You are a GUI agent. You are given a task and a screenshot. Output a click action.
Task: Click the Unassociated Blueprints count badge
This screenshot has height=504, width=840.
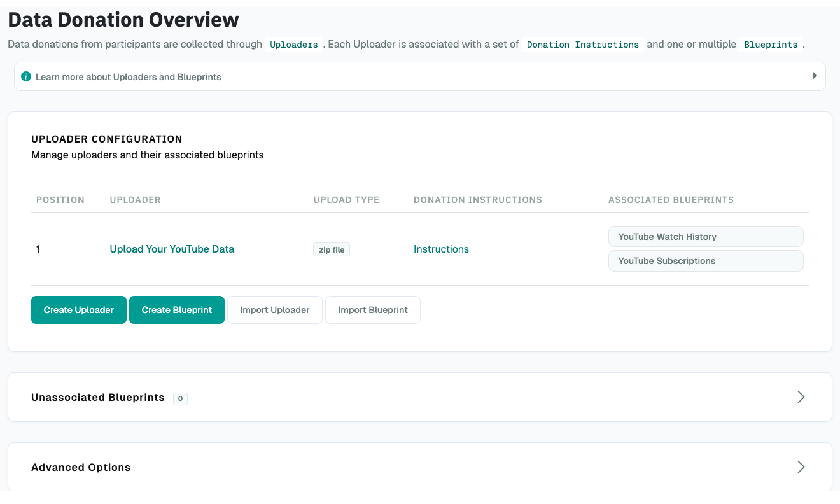pos(180,398)
